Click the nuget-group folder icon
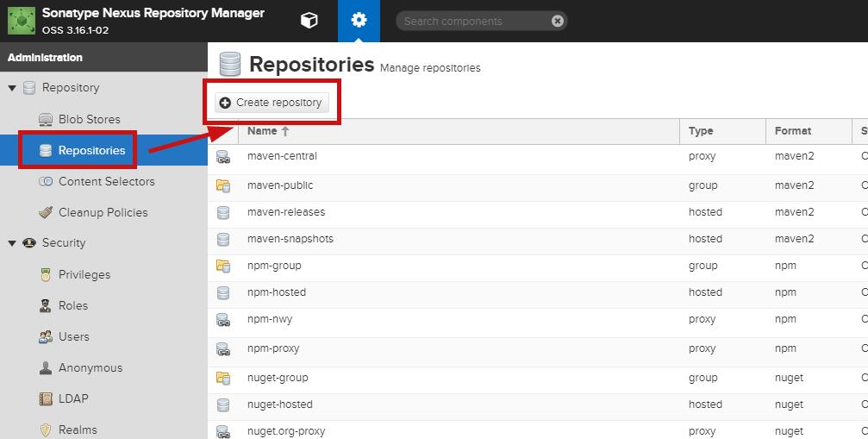868x439 pixels. (223, 379)
